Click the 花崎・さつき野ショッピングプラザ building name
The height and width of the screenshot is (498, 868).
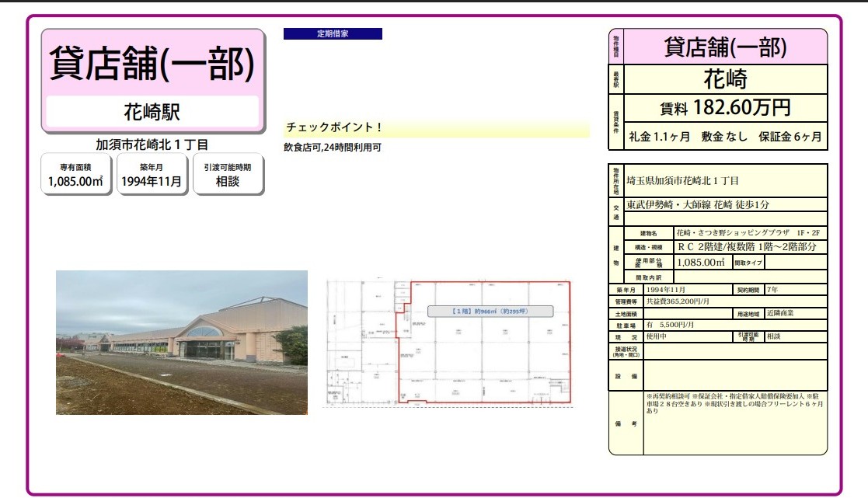pos(732,233)
